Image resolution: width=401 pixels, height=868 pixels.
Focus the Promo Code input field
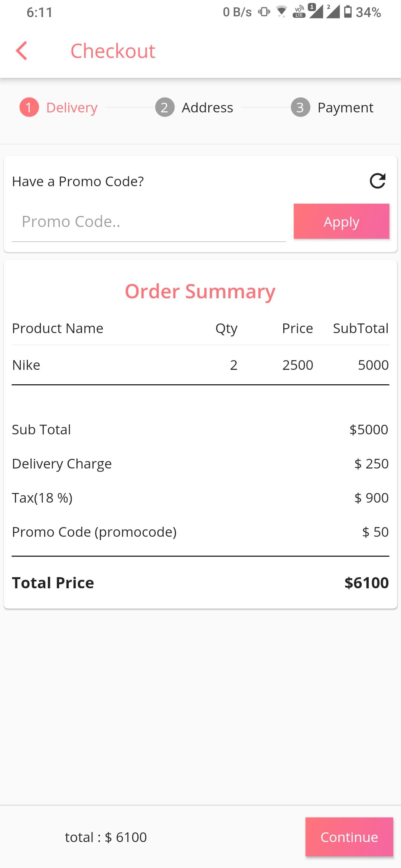(x=149, y=222)
